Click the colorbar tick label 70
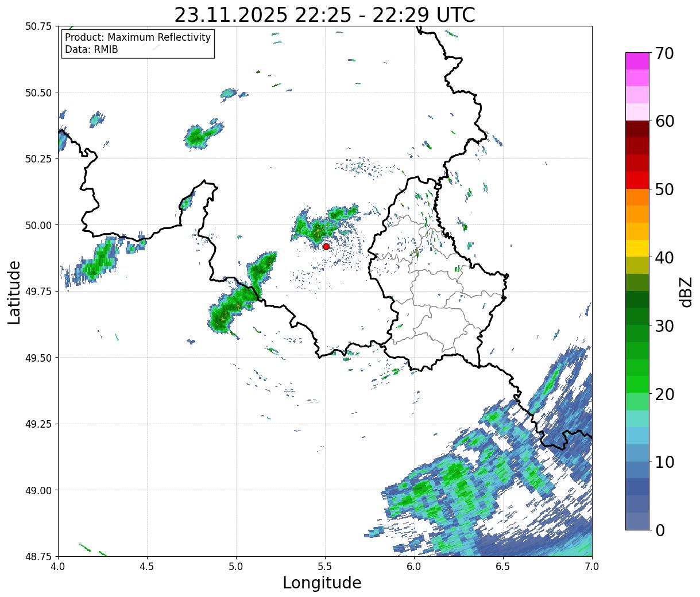The image size is (700, 597). (664, 53)
